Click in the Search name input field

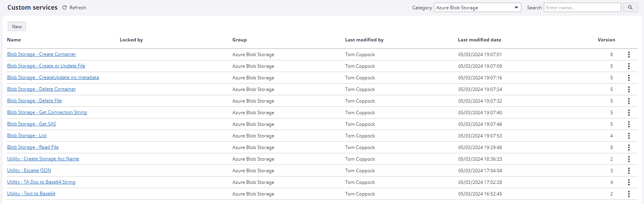coord(582,8)
